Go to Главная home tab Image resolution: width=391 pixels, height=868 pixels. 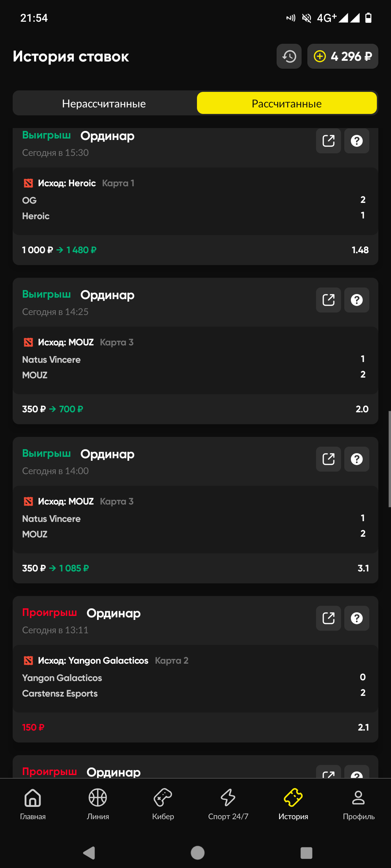pyautogui.click(x=33, y=804)
